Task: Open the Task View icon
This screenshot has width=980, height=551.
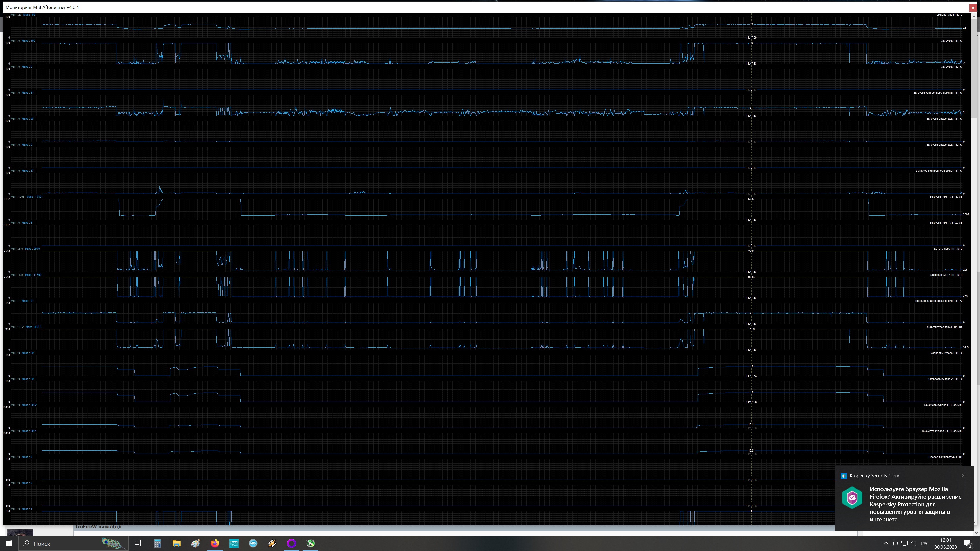Action: pyautogui.click(x=138, y=543)
